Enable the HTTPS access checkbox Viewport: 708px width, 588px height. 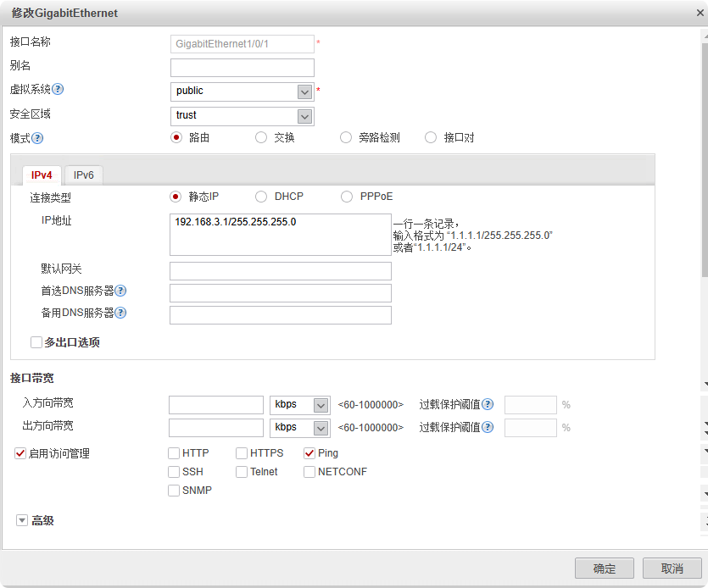(x=243, y=453)
